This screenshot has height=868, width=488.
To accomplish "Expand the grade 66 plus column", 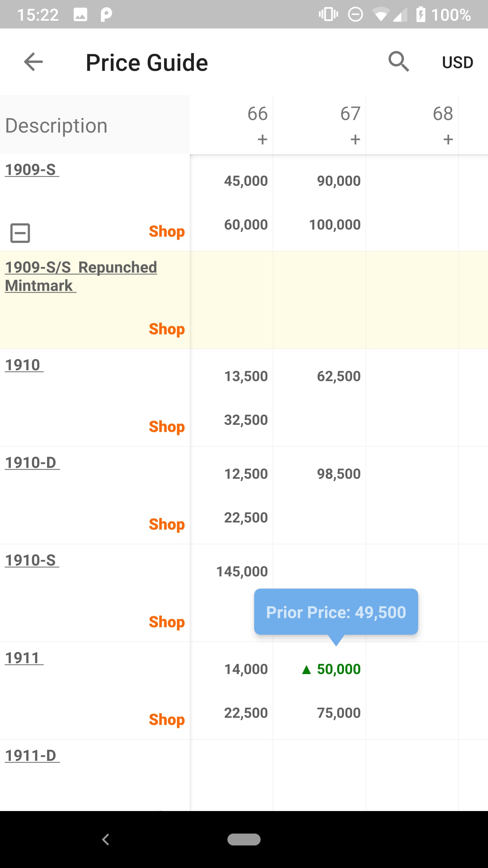I will 262,139.
